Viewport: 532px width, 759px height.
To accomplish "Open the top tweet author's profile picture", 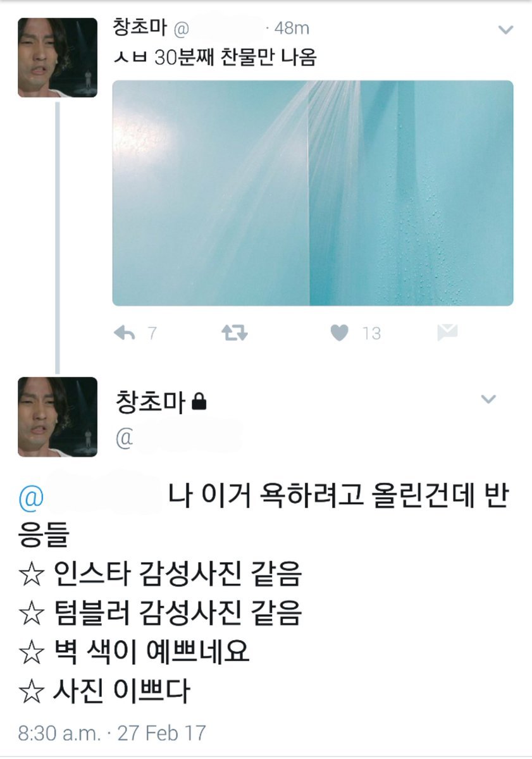I will (x=58, y=58).
